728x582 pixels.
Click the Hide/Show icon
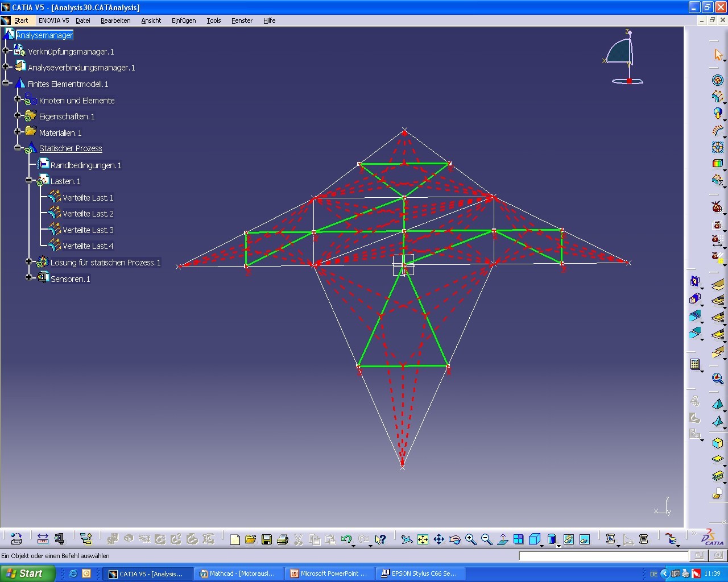coord(568,539)
